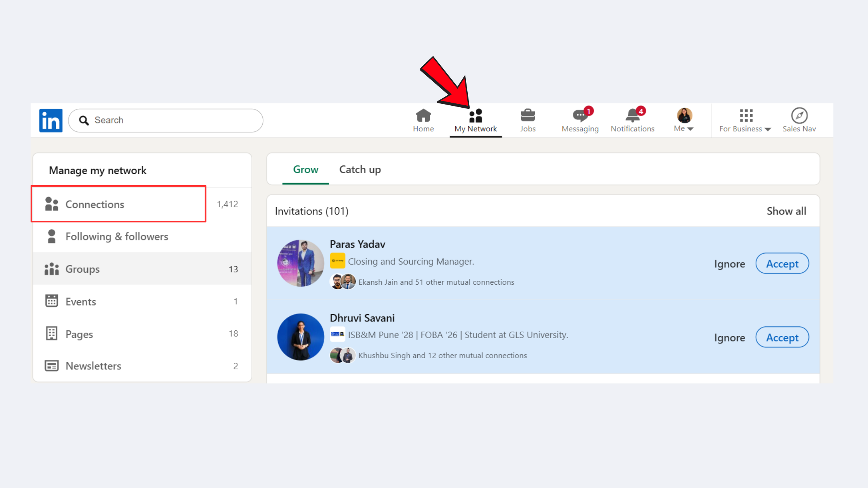Viewport: 868px width, 488px height.
Task: Ignore Dhruvi Savani's invitation
Action: 730,338
